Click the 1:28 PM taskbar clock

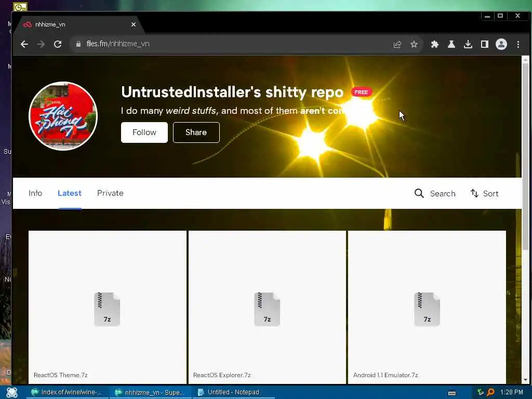[512, 392]
